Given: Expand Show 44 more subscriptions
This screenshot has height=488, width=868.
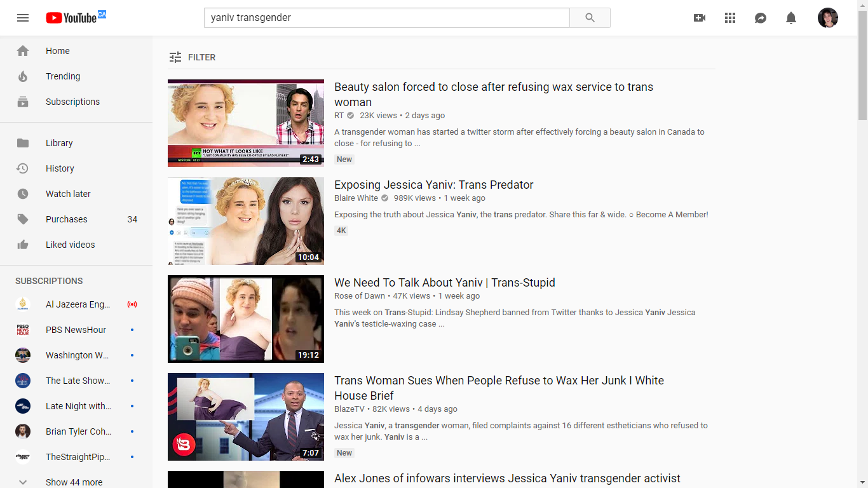Looking at the screenshot, I should 76,482.
